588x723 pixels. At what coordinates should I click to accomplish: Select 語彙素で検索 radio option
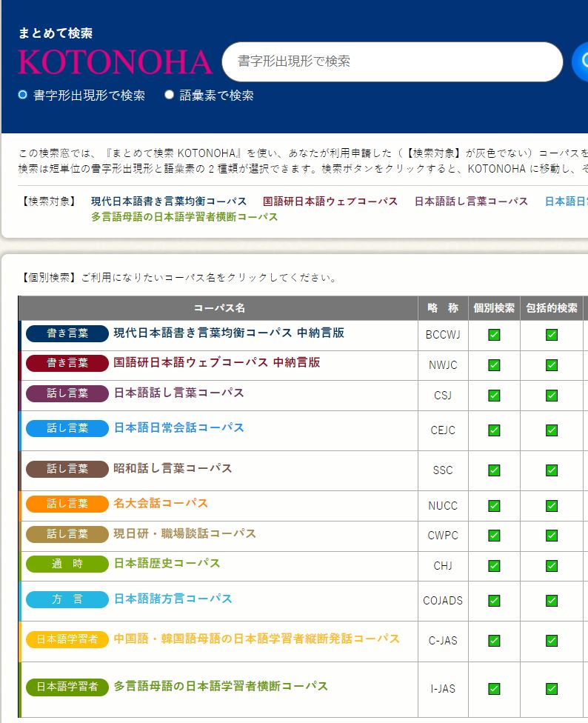coord(169,95)
